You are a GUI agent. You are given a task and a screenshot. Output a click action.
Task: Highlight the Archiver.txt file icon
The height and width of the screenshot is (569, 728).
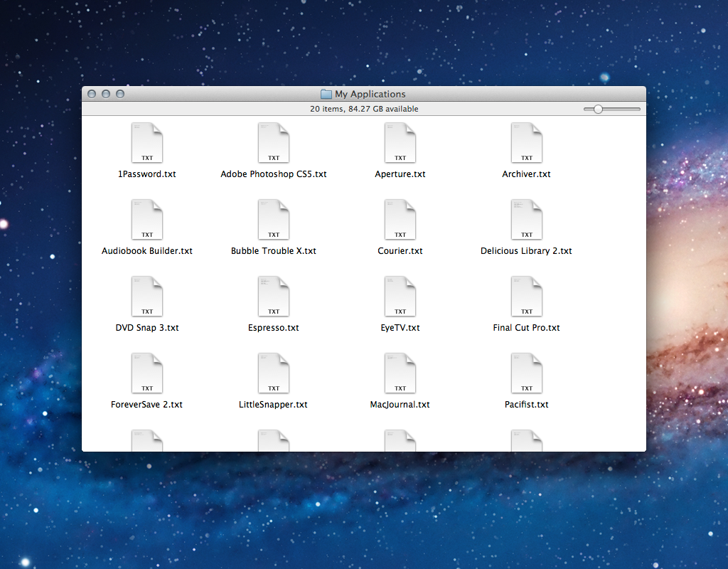527,143
